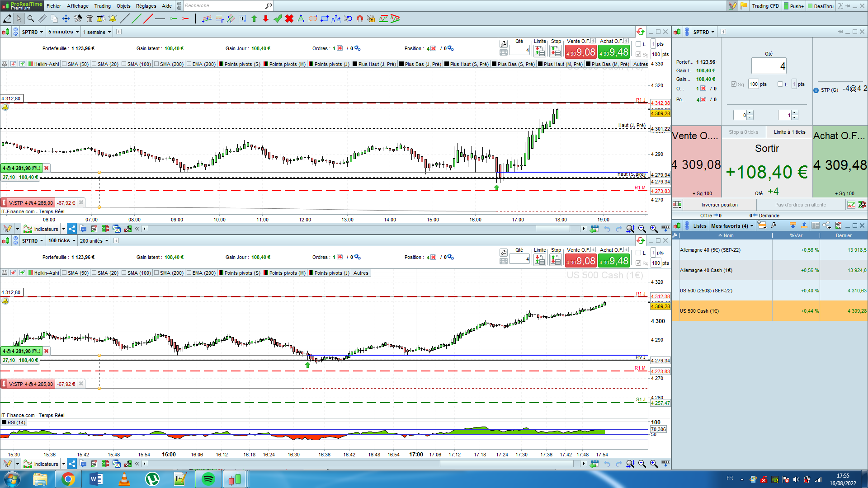The width and height of the screenshot is (868, 488).
Task: Open the 1 semaine period dropdown
Action: pos(97,32)
